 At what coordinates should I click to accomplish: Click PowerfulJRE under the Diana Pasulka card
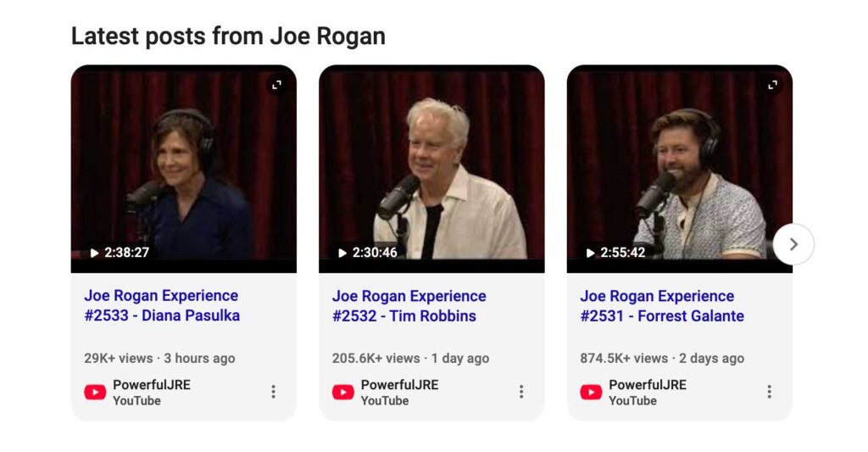(x=152, y=385)
